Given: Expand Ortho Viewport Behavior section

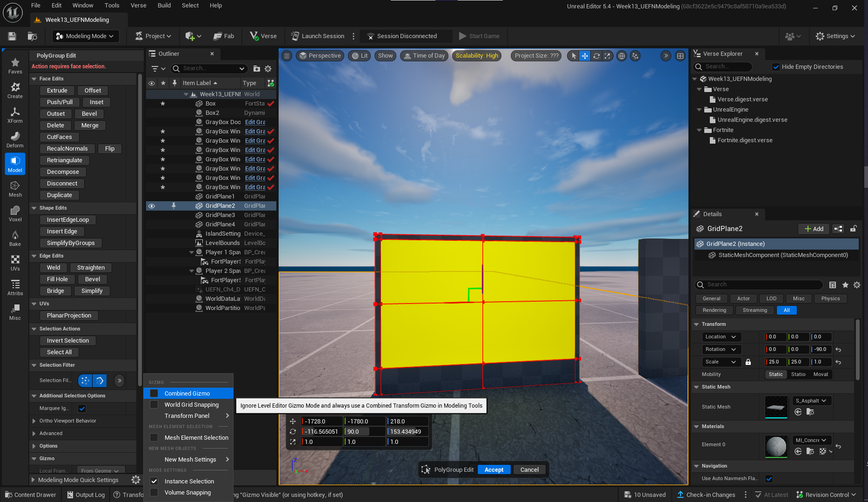Looking at the screenshot, I should click(34, 421).
